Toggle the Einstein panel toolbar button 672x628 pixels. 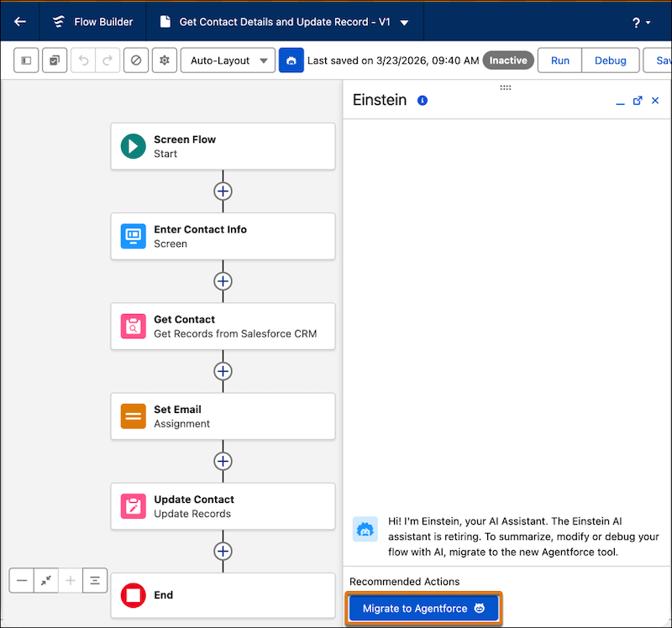click(291, 60)
